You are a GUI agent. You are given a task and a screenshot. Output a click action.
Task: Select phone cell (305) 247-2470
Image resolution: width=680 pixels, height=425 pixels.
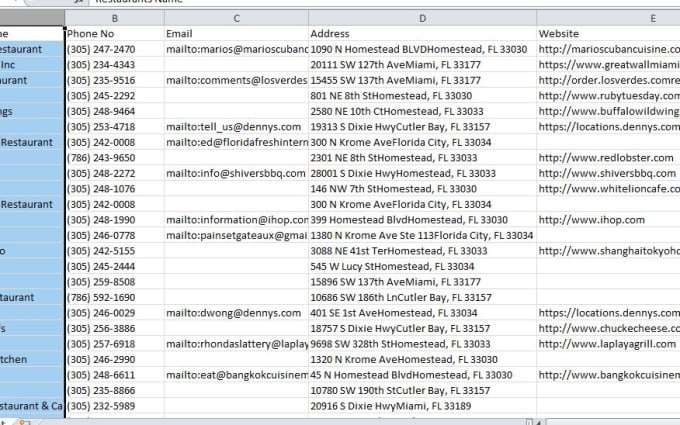114,49
